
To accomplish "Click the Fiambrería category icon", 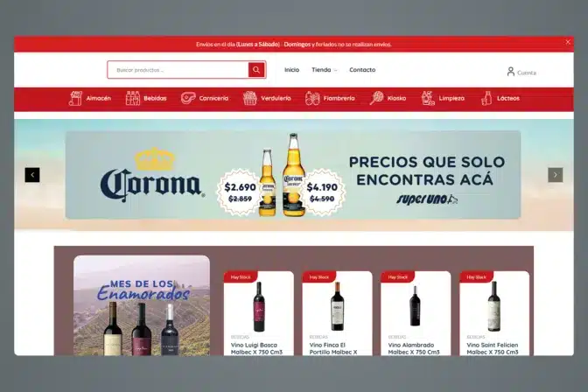I will pos(312,98).
